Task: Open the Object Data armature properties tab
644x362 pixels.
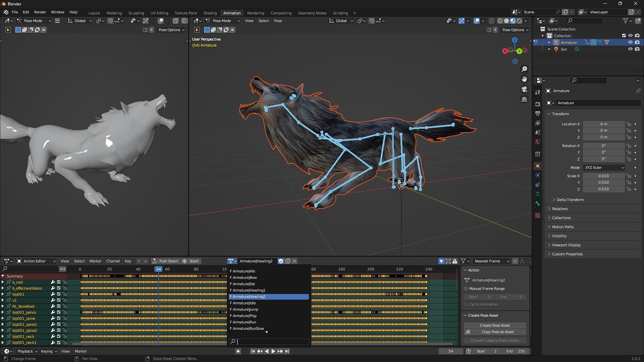Action: click(538, 194)
